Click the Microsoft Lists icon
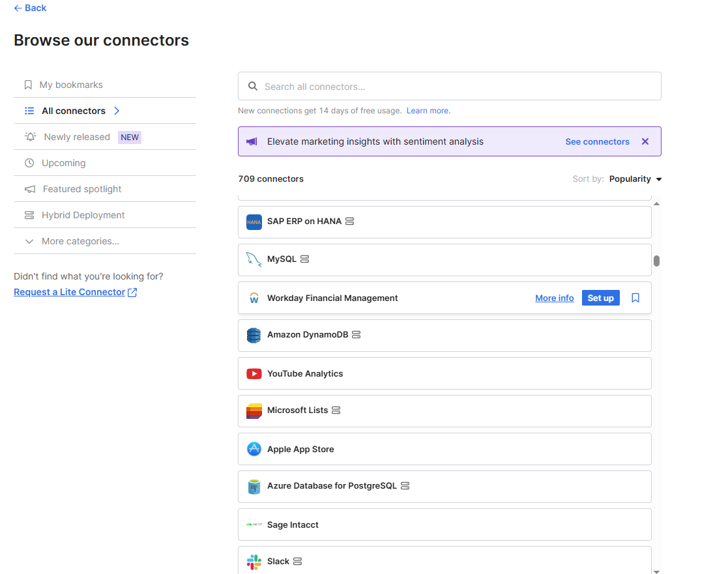Screen dimensions: 728x574 (254, 410)
